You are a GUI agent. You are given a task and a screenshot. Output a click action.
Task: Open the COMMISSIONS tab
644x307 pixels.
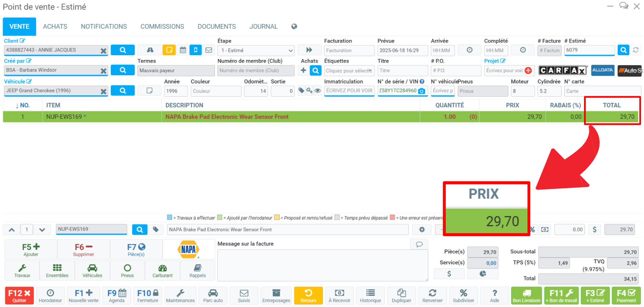click(x=162, y=27)
